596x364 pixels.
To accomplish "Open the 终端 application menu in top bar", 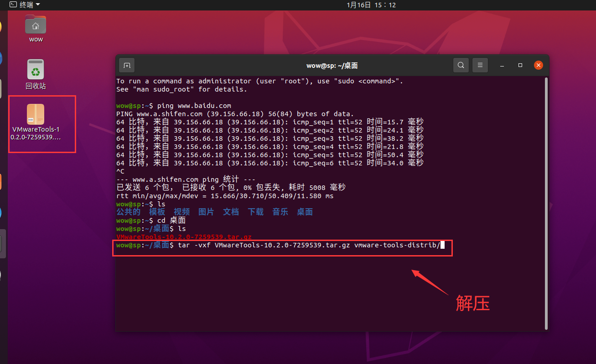I will point(25,5).
